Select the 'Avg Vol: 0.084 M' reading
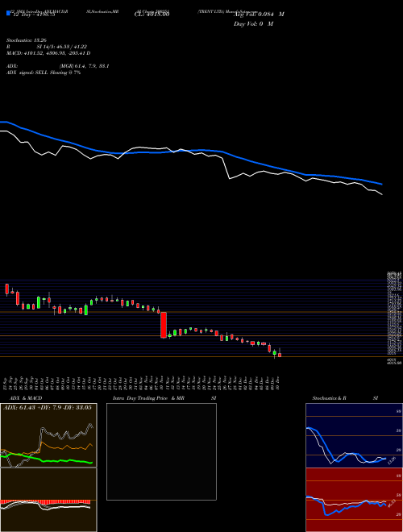Screen dimensions: 403x532 click(259, 15)
